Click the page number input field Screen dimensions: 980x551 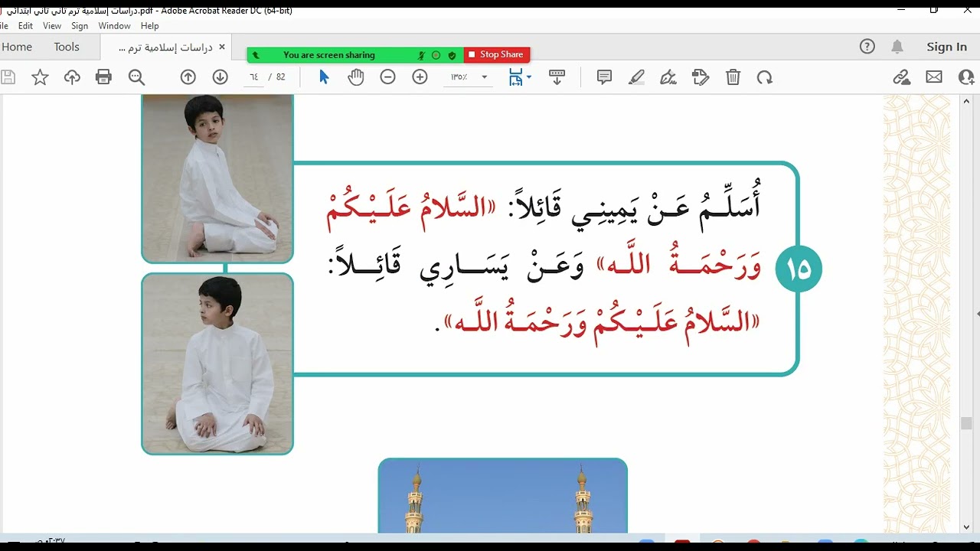pos(253,77)
